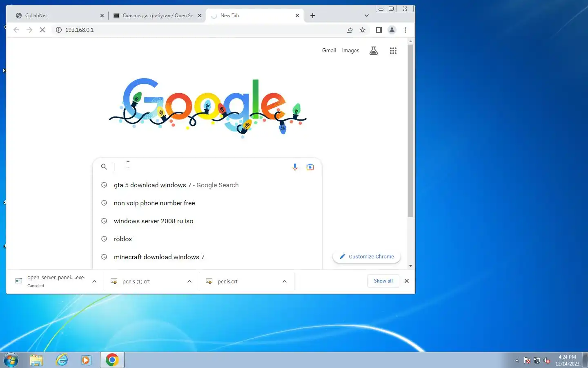Open the Google apps grid

coord(393,51)
